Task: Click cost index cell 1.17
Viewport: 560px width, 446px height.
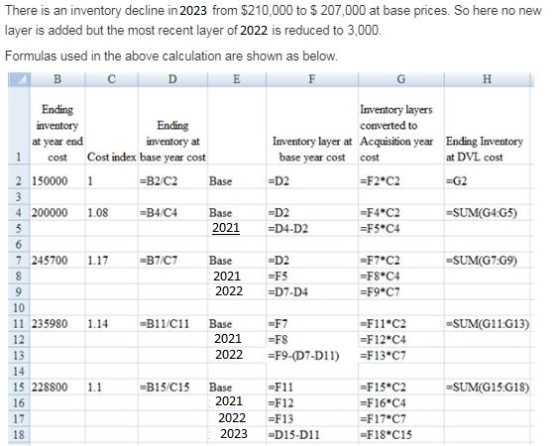Action: pos(111,260)
